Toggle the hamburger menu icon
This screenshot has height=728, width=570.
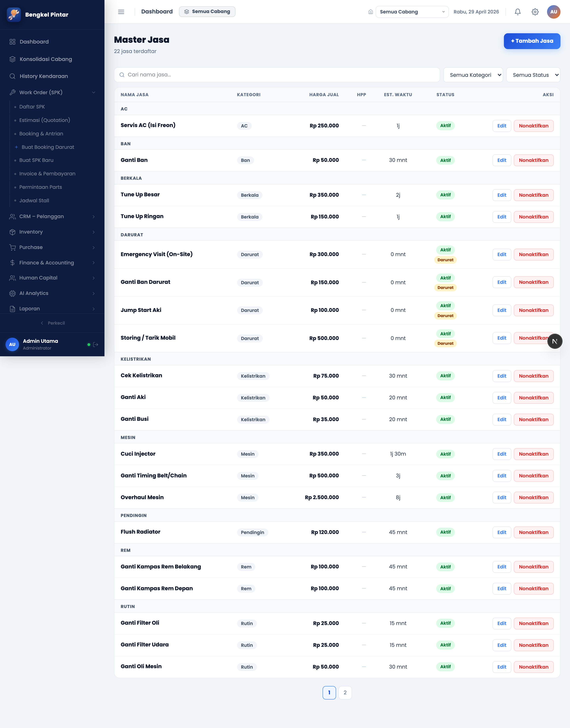[121, 12]
